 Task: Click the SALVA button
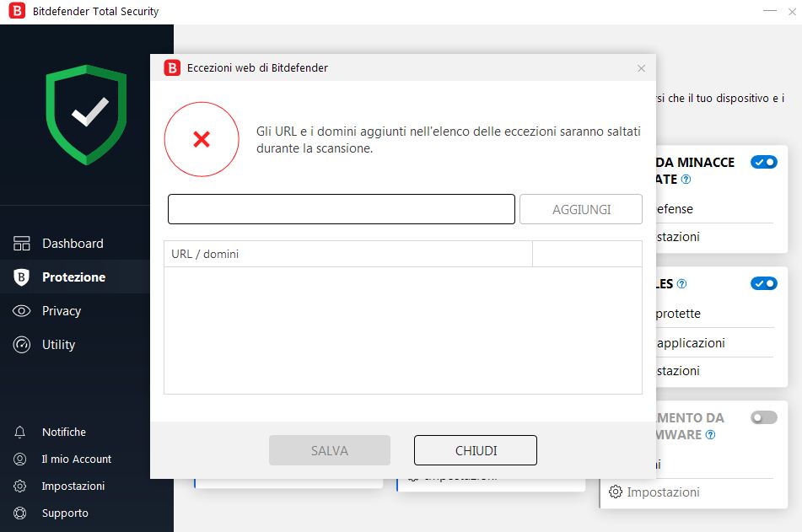tap(330, 451)
